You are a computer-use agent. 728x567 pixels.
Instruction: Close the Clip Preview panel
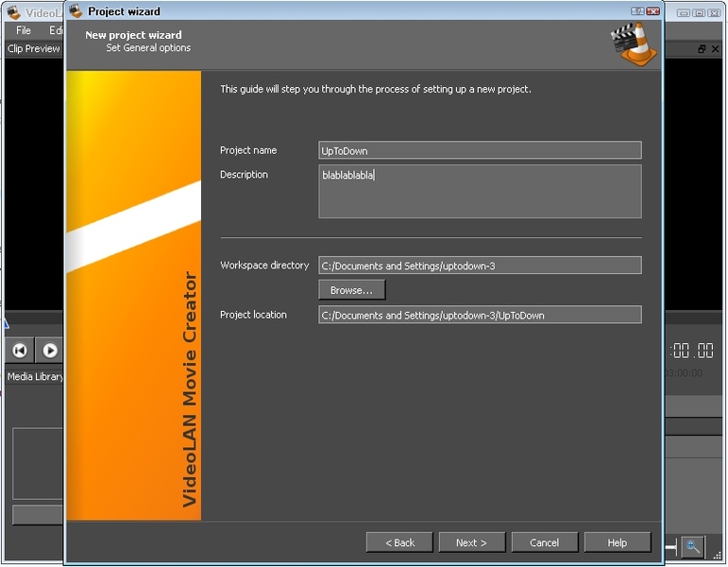pyautogui.click(x=716, y=49)
